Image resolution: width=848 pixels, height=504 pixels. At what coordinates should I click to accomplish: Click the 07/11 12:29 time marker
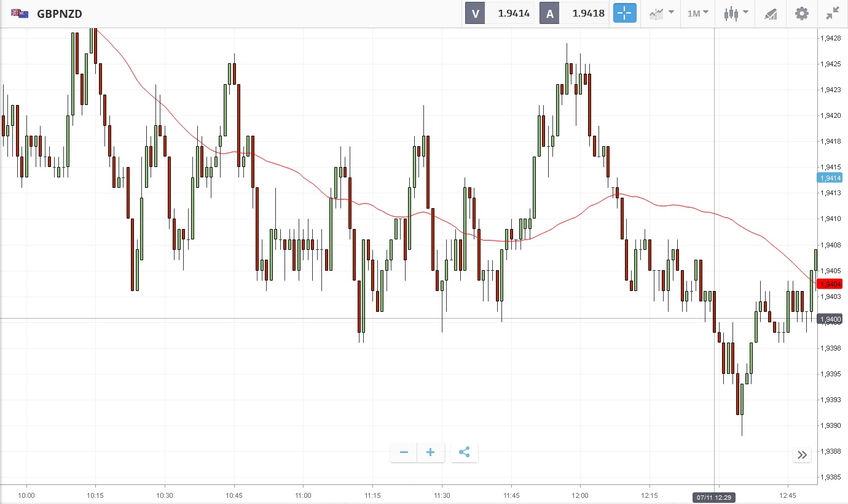pos(714,497)
